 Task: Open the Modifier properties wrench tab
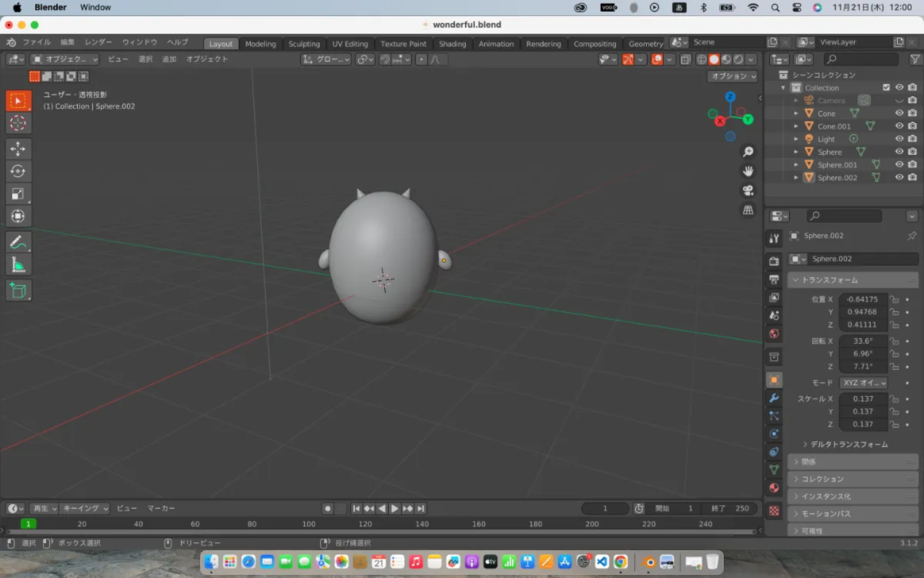click(774, 398)
